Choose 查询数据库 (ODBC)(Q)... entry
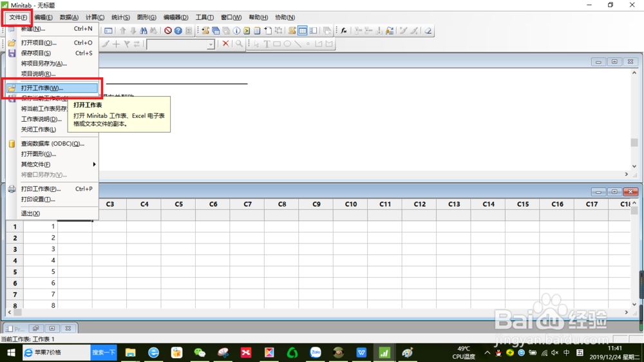Screen dimensions: 644x362 (52, 144)
